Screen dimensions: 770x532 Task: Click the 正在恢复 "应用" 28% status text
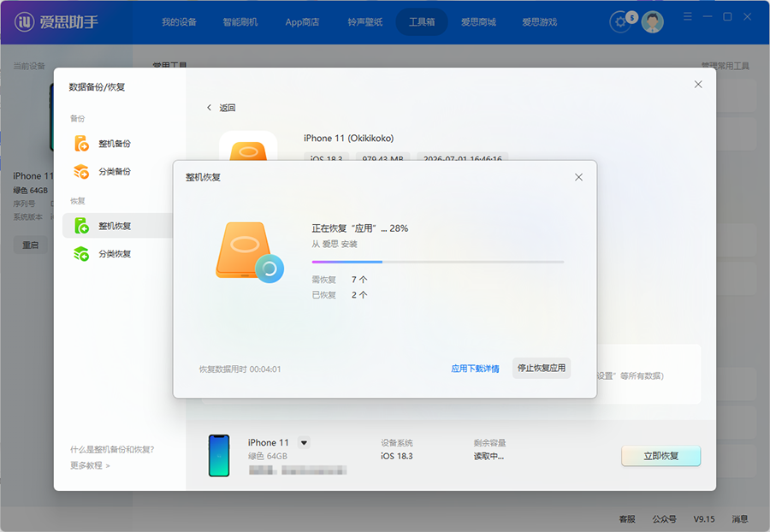[360, 228]
